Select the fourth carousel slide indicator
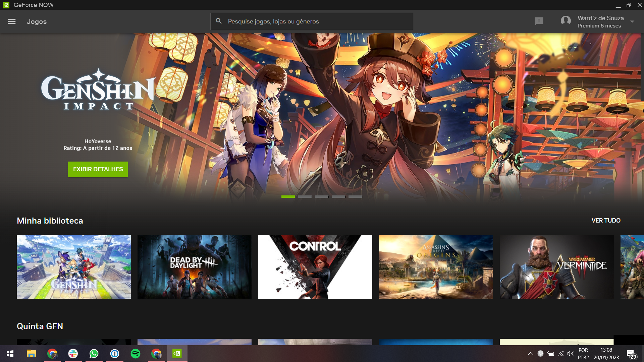Viewport: 644px width, 362px height. 338,197
